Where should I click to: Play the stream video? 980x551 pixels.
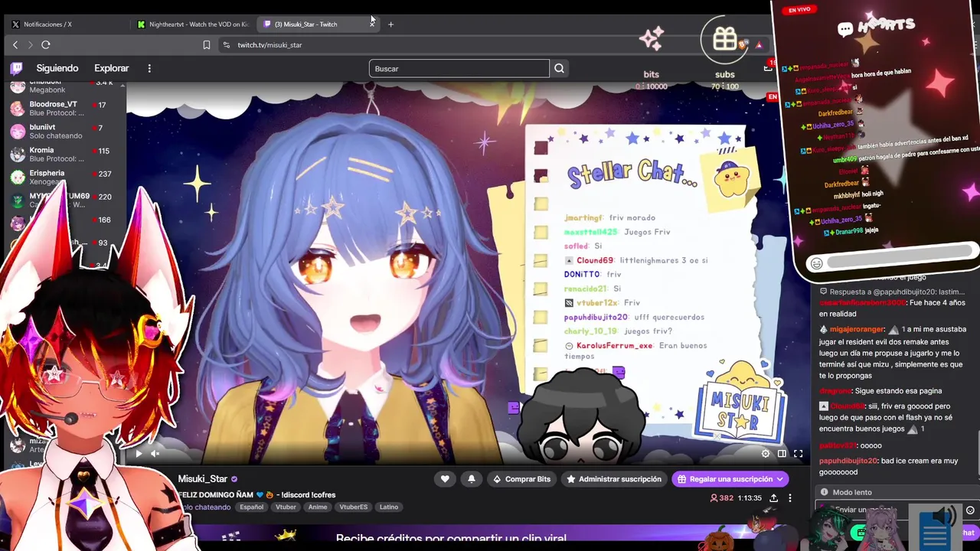tap(139, 453)
